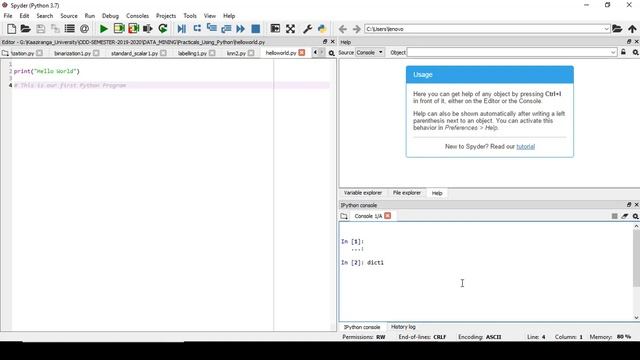Open IPython console options icon
The width and height of the screenshot is (640, 360).
pos(636,216)
